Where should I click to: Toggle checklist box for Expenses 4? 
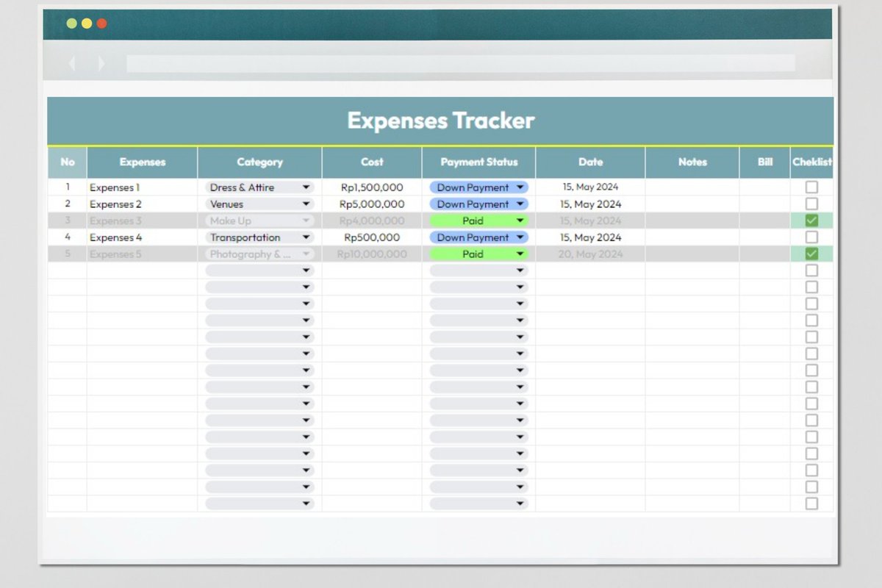811,237
